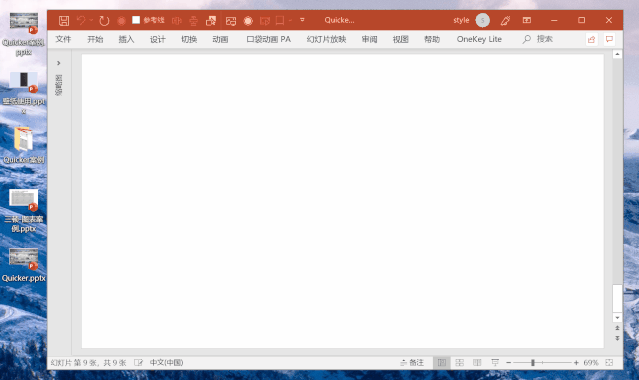Screen dimensions: 639x380
Task: Click the Undo arrow icon
Action: click(81, 20)
